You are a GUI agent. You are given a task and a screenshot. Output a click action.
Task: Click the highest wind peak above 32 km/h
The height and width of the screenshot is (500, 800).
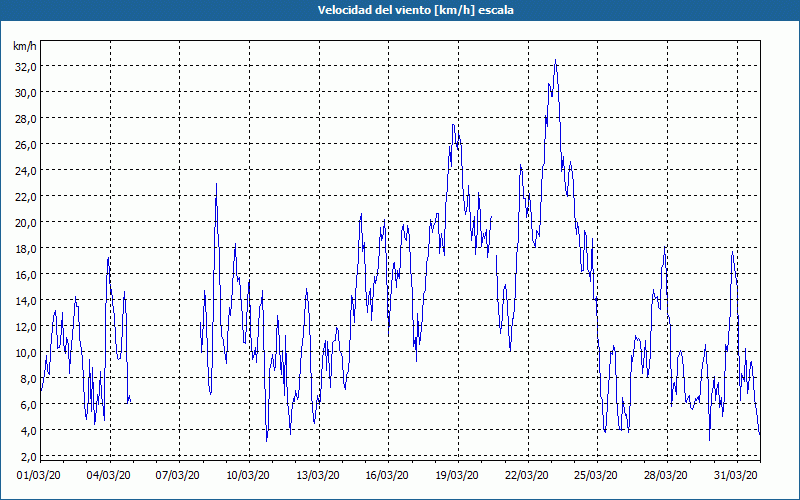point(556,60)
